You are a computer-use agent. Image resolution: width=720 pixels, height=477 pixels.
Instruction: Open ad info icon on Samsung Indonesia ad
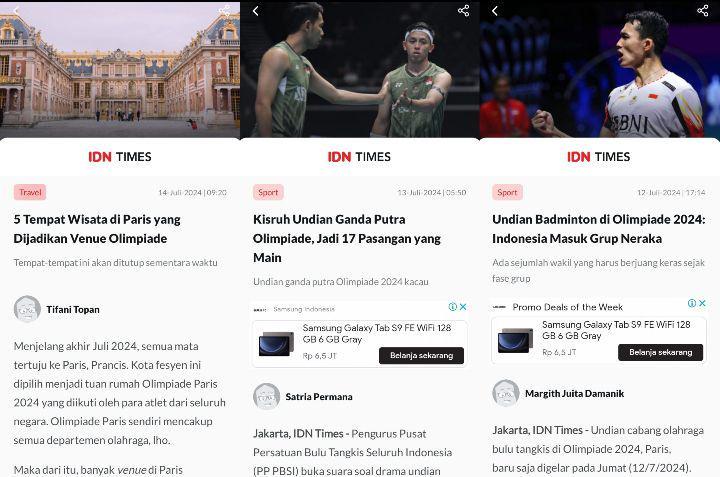tap(453, 307)
